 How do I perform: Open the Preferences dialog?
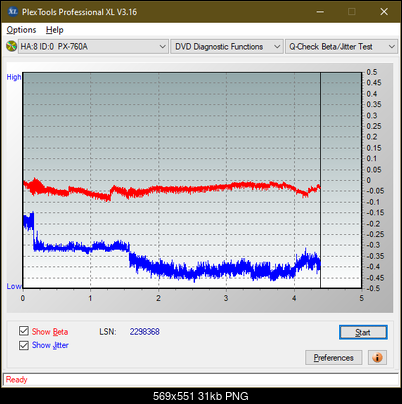pos(333,358)
